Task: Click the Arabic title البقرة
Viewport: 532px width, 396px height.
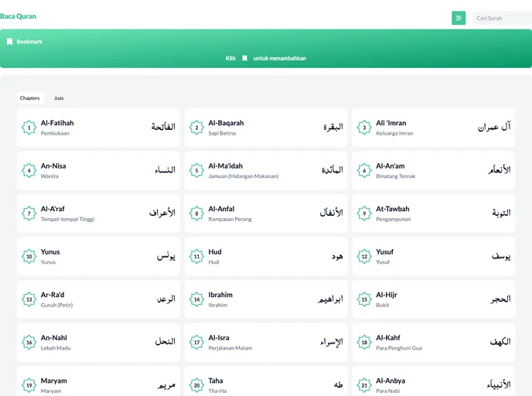Action: coord(333,127)
